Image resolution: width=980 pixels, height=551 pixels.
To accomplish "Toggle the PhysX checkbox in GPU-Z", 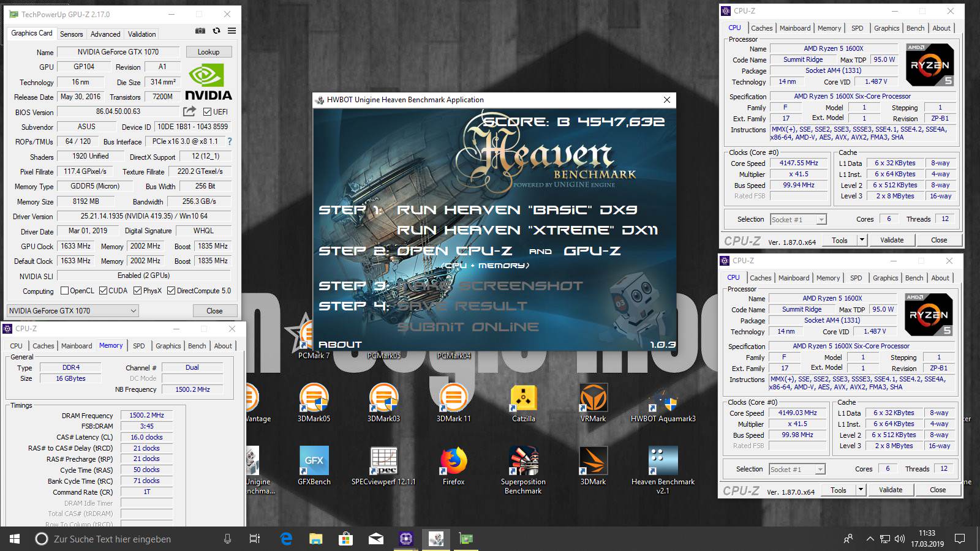I will coord(137,291).
